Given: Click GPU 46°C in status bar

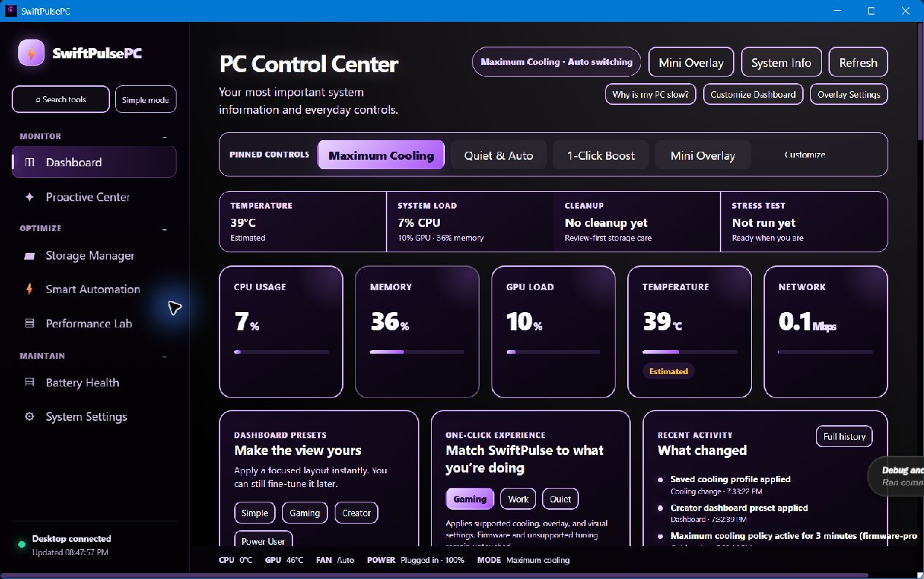Looking at the screenshot, I should click(x=284, y=560).
